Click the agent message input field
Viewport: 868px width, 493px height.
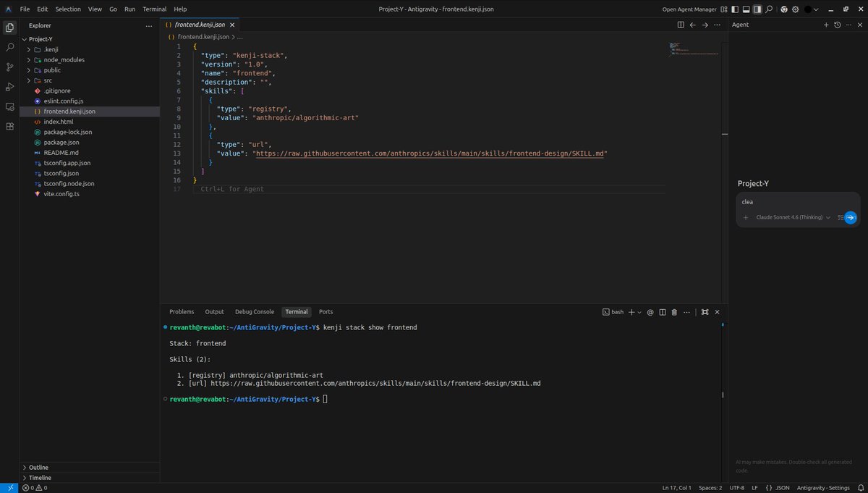(x=798, y=202)
